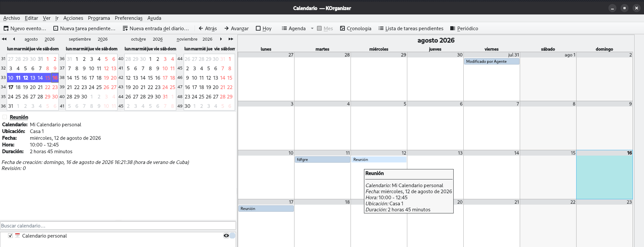The width and height of the screenshot is (644, 247).
Task: Focus the Buscar calendario search field
Action: click(118, 225)
